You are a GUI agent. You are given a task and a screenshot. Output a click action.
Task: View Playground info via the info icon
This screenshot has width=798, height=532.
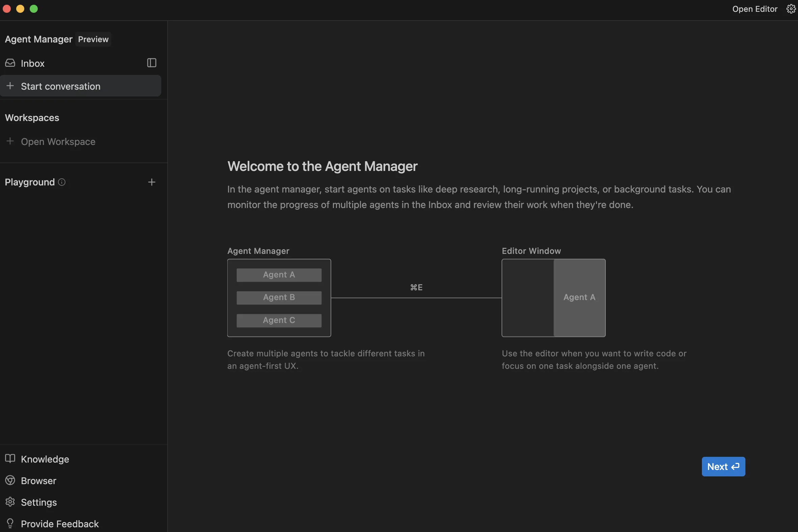point(61,182)
